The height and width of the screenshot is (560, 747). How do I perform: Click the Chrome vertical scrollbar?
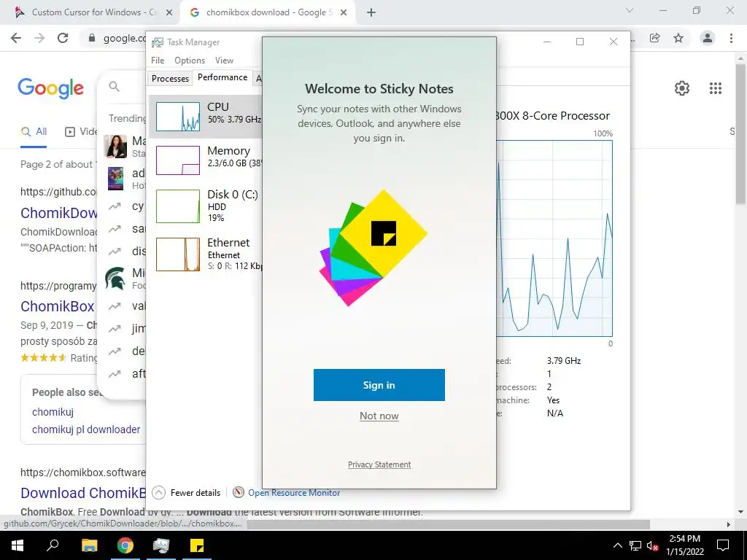[741, 135]
